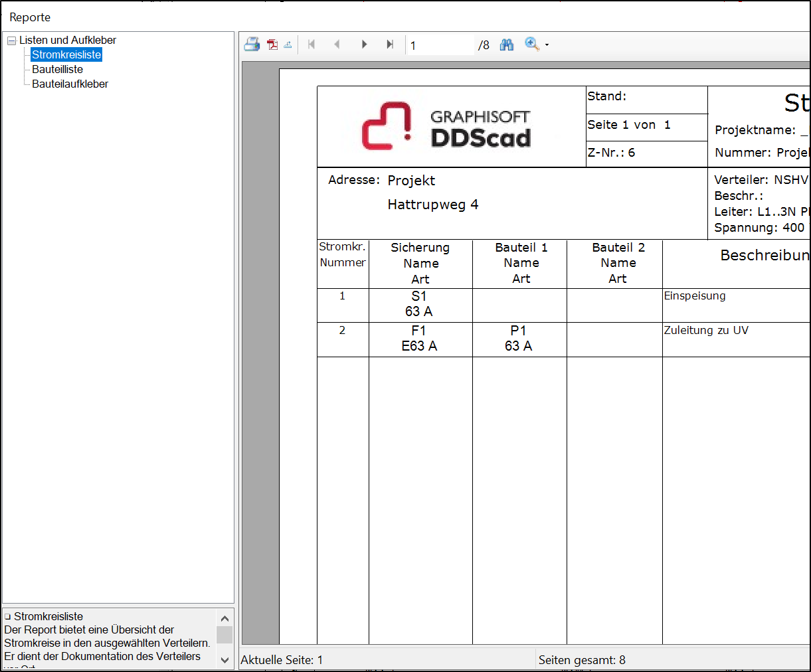Click the 'Spannung: 400' text
This screenshot has width=811, height=672.
click(759, 228)
